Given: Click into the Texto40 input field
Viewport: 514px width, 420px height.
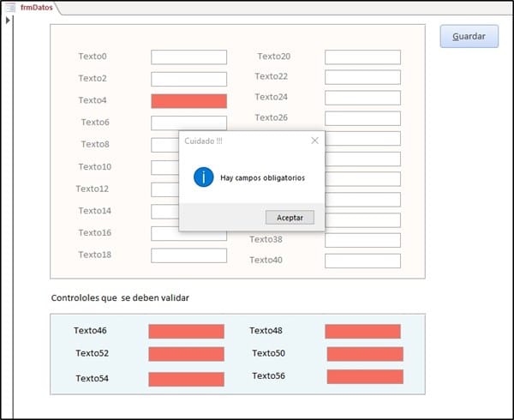Looking at the screenshot, I should point(362,261).
